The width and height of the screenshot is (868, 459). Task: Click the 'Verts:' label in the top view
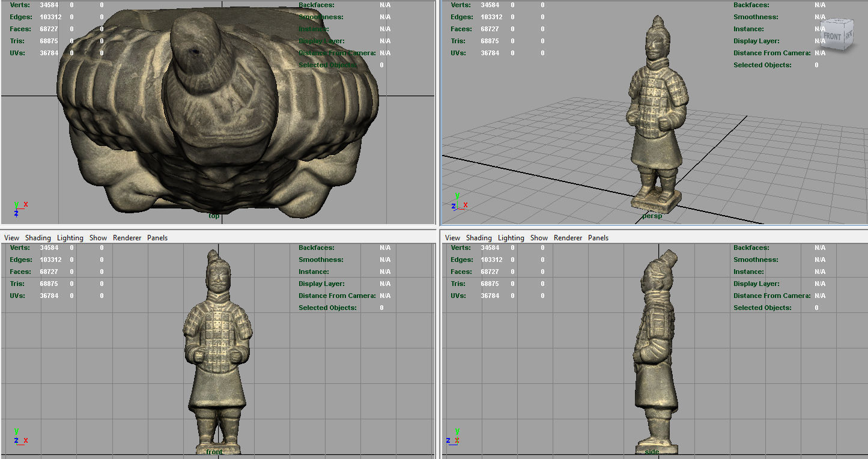pos(20,5)
